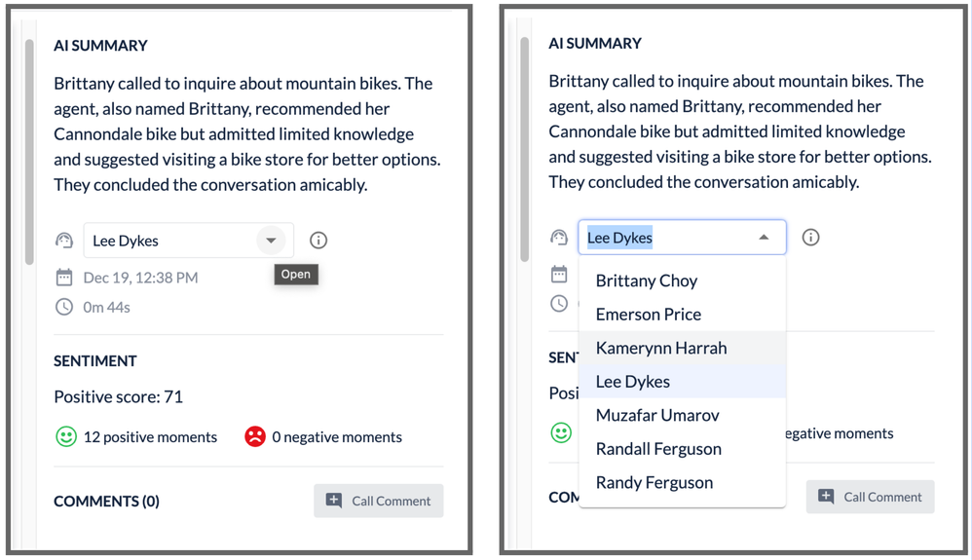The image size is (972, 560).
Task: Select Kamerynn Harrah from agent options
Action: coord(661,348)
